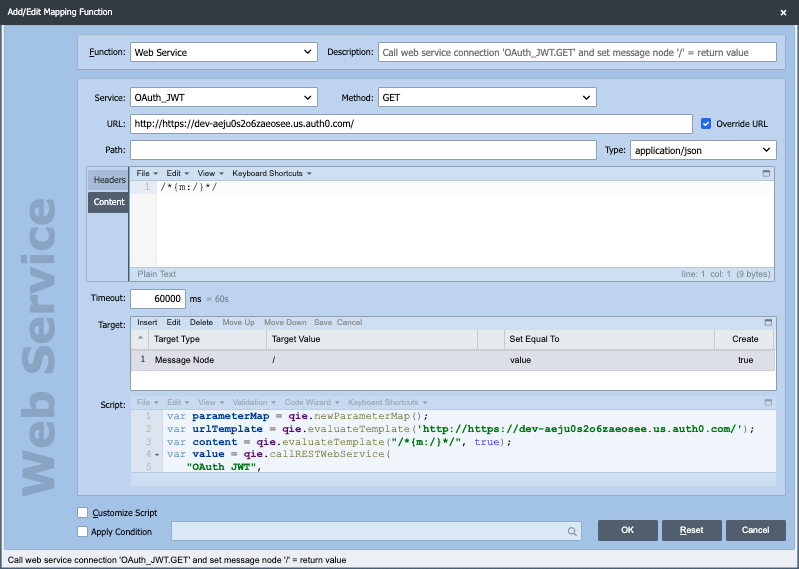799x569 pixels.
Task: Click 'parameterMap' in script line 1
Action: pyautogui.click(x=230, y=416)
